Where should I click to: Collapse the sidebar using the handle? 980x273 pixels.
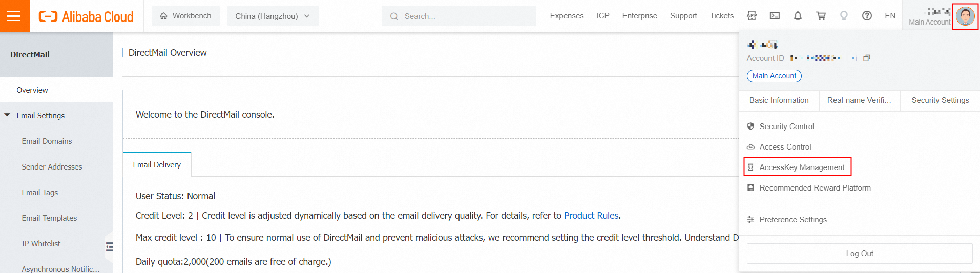[x=109, y=247]
